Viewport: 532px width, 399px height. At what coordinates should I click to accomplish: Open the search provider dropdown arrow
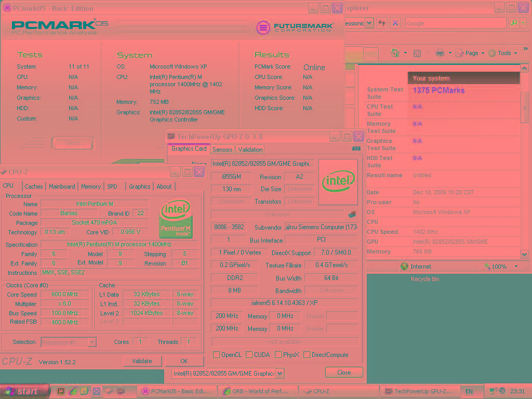(x=523, y=23)
